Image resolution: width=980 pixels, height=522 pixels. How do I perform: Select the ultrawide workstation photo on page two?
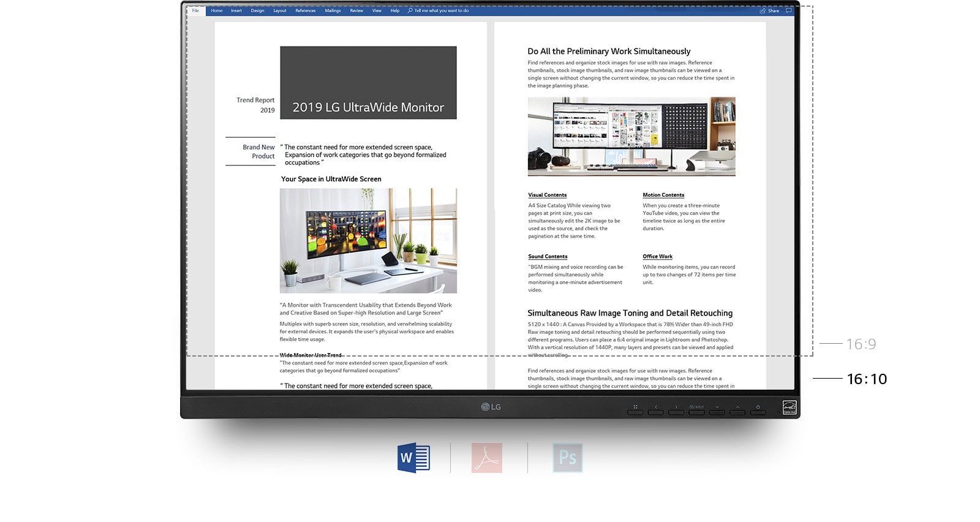coord(631,137)
